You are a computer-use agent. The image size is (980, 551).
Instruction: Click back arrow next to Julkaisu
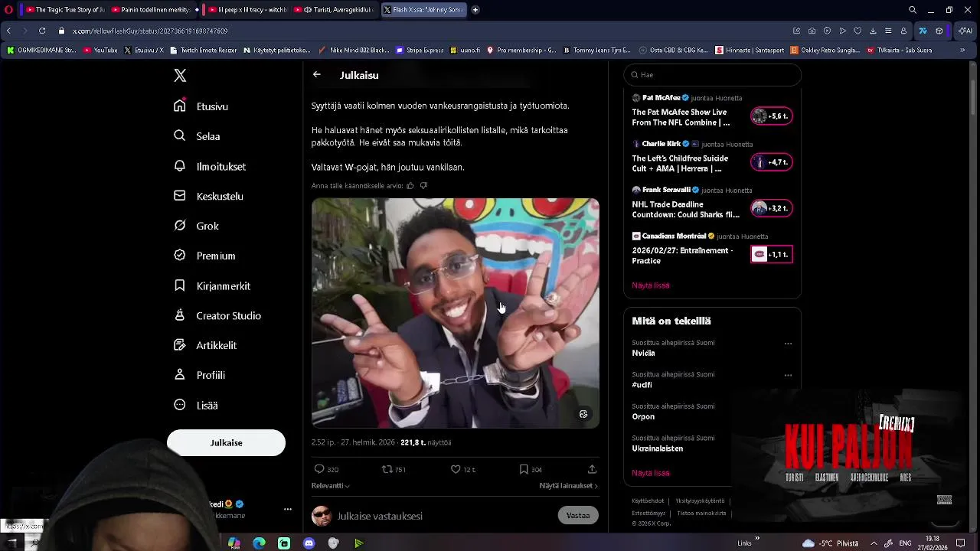317,75
